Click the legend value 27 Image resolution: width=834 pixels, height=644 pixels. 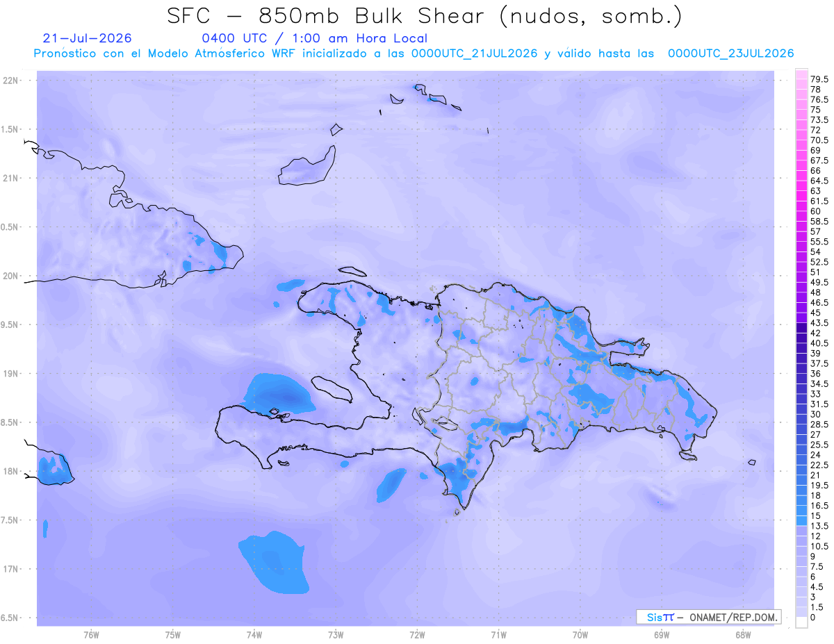coord(815,434)
